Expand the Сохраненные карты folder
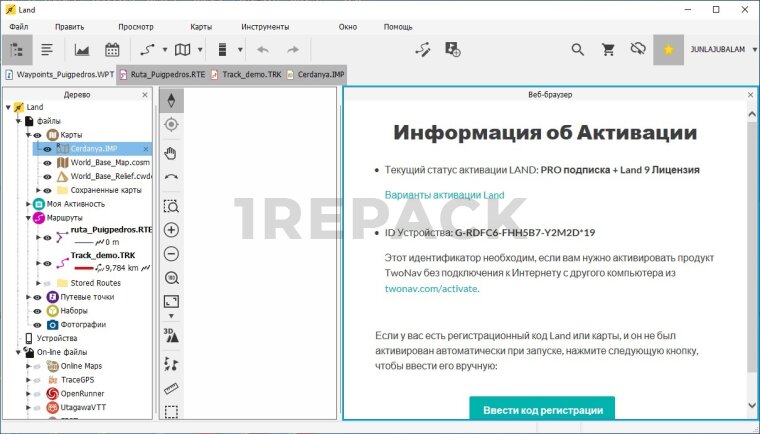 tap(38, 190)
